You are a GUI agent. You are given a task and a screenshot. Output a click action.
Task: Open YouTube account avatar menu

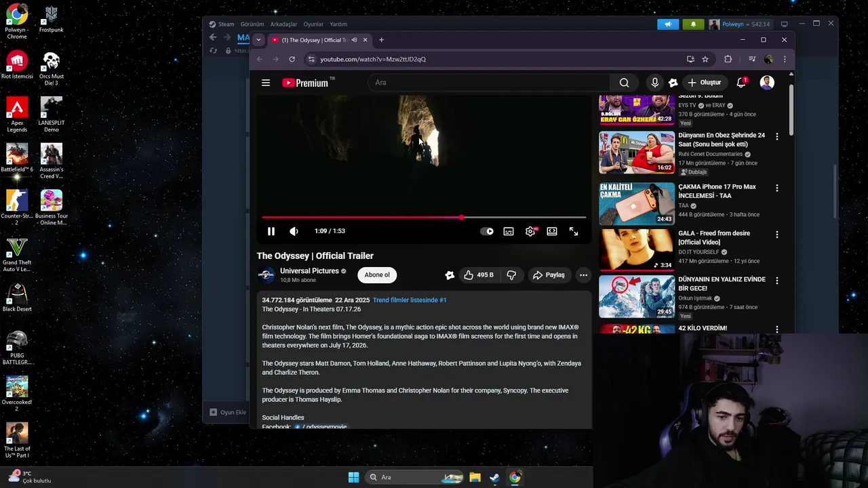(767, 83)
